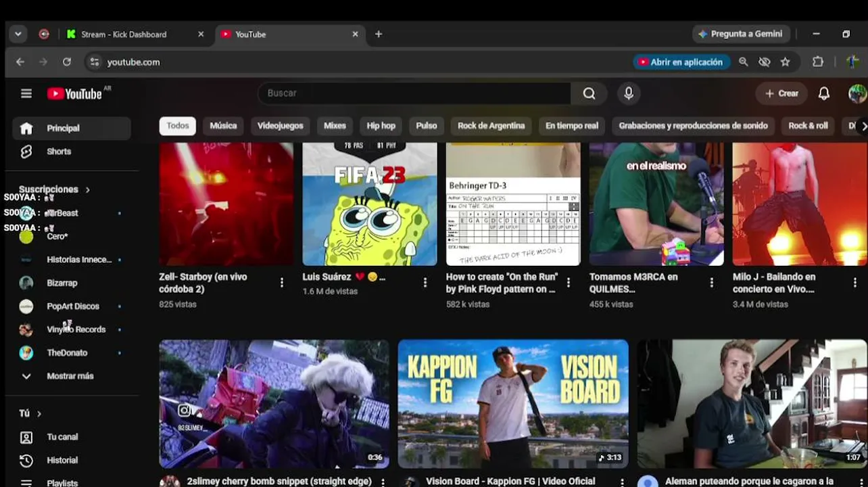The image size is (868, 487).
Task: Click the crossed-out eye icon in address bar
Action: click(x=765, y=62)
